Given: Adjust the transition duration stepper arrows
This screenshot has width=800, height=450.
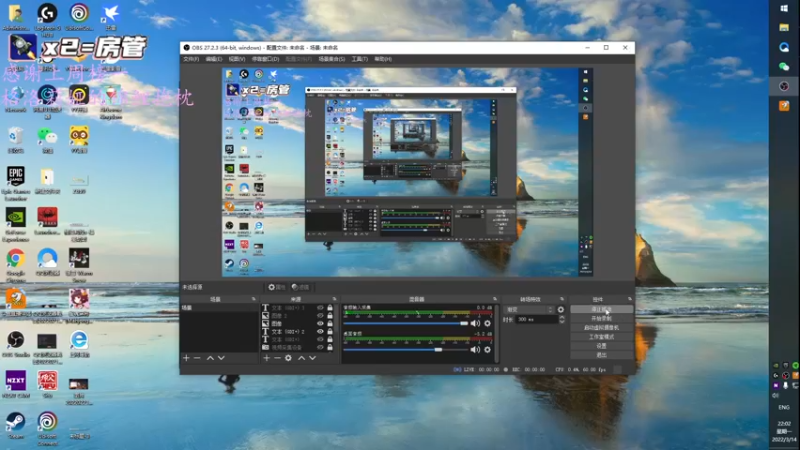Looking at the screenshot, I should [562, 319].
